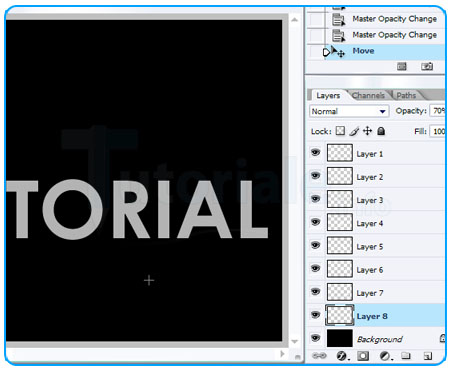This screenshot has width=450, height=370.
Task: Toggle visibility of Layer 5
Action: (x=315, y=245)
